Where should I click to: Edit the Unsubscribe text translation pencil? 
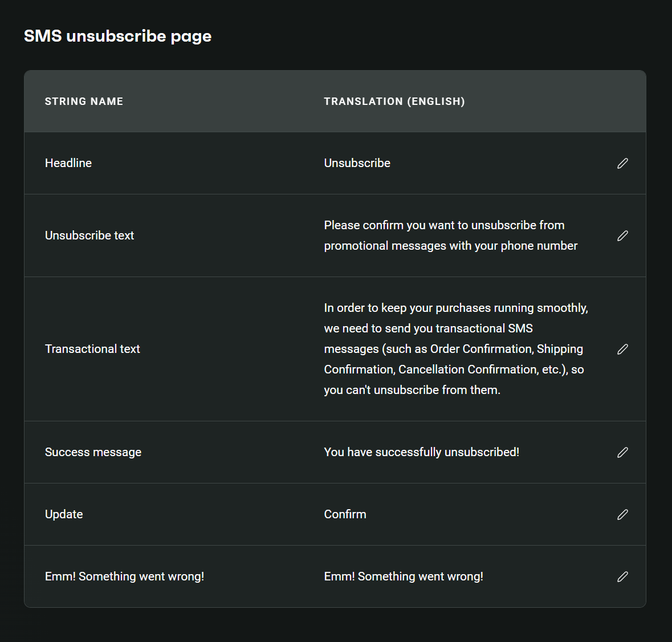point(622,235)
